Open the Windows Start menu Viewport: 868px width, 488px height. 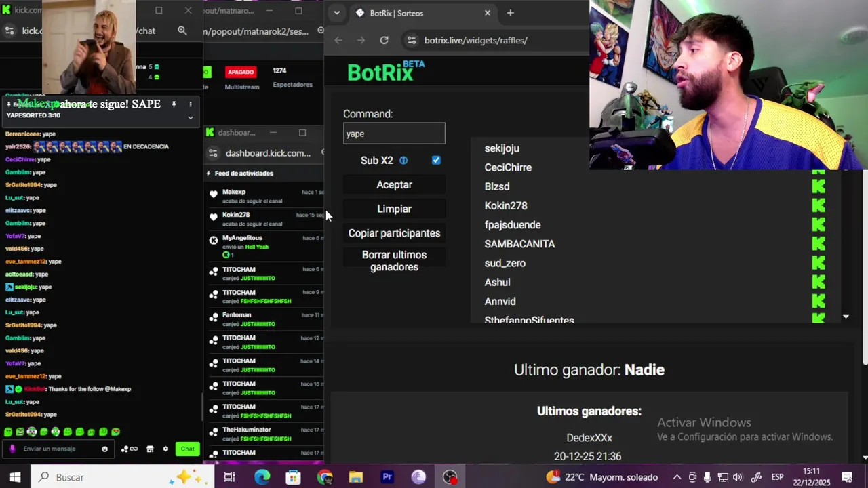tap(15, 477)
